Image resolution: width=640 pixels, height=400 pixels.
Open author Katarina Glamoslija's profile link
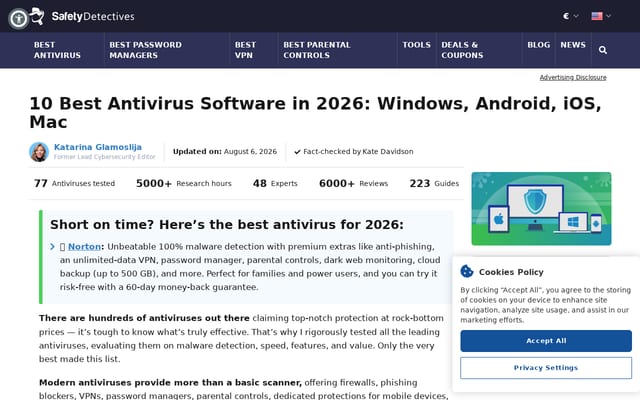[x=98, y=147]
